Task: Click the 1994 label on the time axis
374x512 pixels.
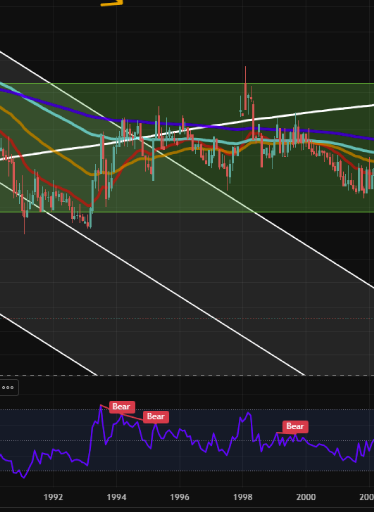Action: [116, 497]
